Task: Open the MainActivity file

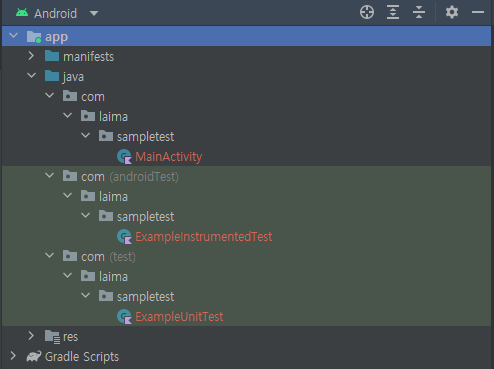Action: [x=168, y=157]
